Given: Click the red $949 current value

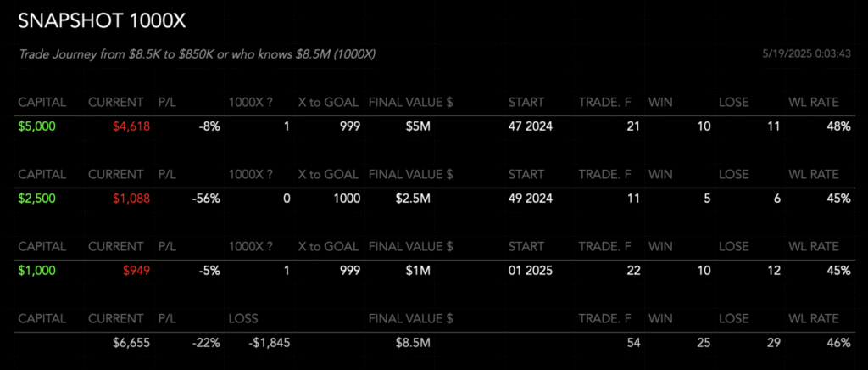Looking at the screenshot, I should [136, 271].
